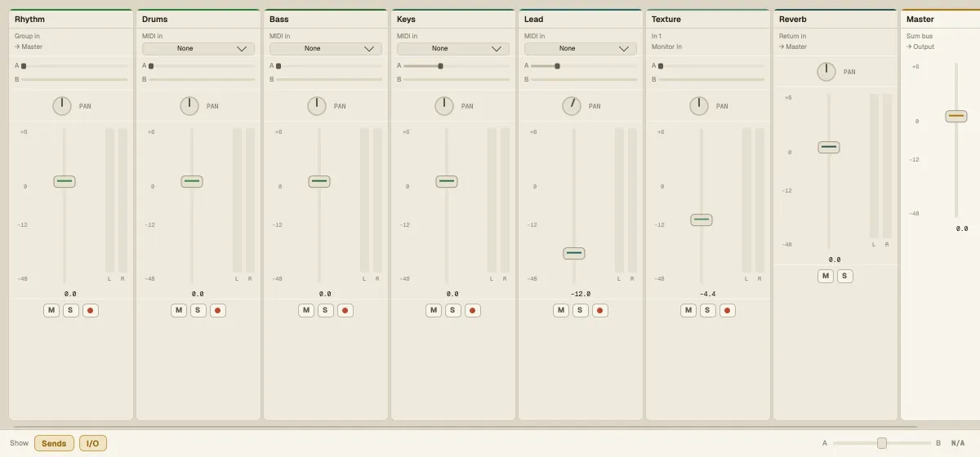
Task: Click the Rhythm pan knob
Action: pyautogui.click(x=62, y=106)
